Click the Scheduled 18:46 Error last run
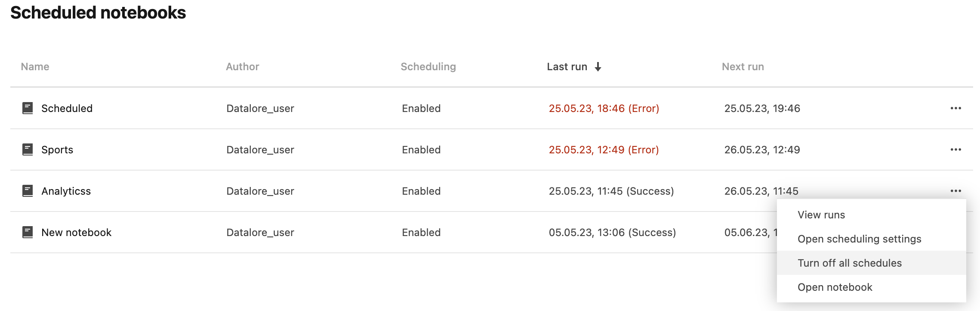The width and height of the screenshot is (980, 311). pyautogui.click(x=604, y=109)
